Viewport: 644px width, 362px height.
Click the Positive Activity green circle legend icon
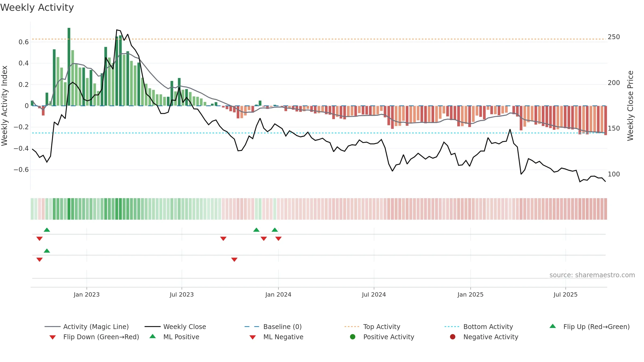353,337
